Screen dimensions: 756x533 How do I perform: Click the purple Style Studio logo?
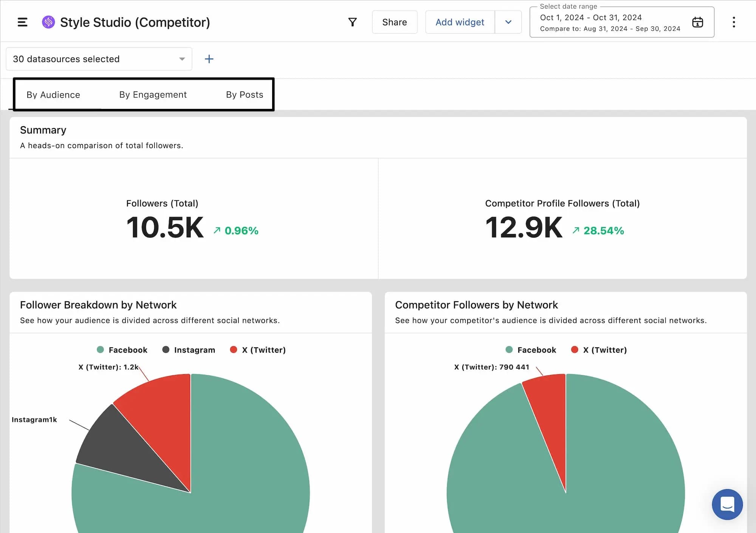(x=48, y=22)
